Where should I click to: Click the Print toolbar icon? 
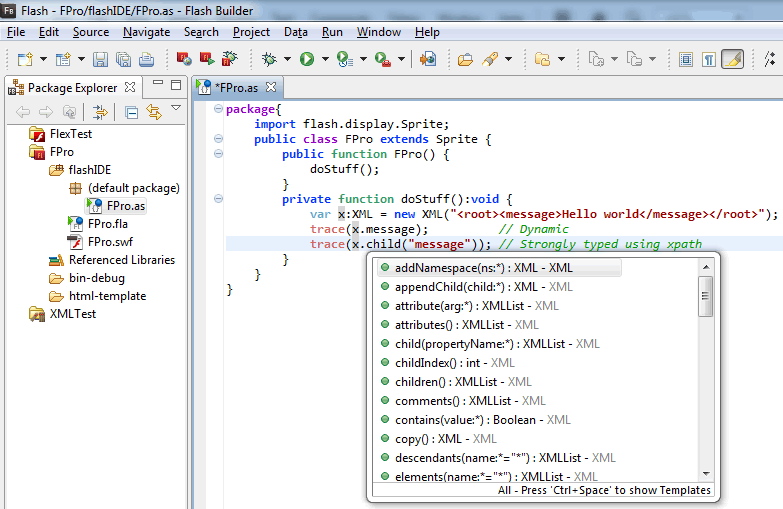(146, 59)
